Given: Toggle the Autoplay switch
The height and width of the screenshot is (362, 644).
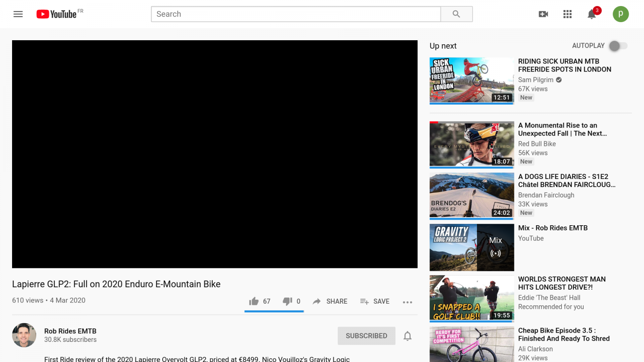Looking at the screenshot, I should pyautogui.click(x=618, y=46).
